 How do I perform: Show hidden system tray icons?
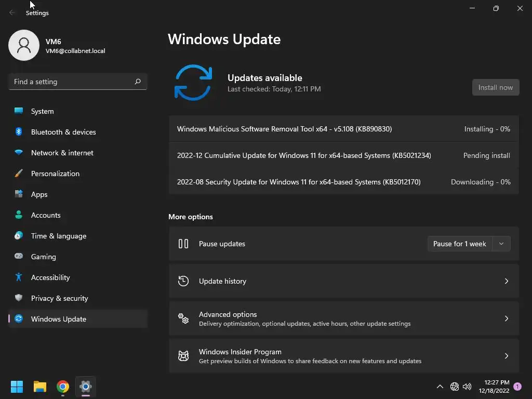[440, 387]
